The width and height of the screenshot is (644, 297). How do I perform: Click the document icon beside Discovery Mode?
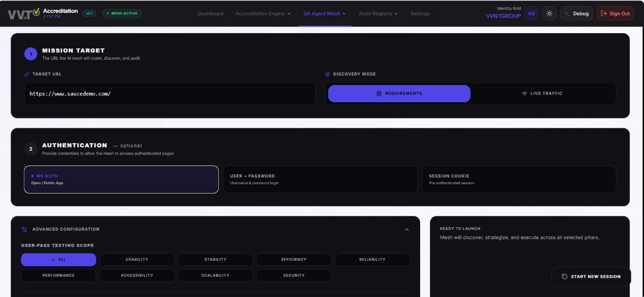[327, 74]
